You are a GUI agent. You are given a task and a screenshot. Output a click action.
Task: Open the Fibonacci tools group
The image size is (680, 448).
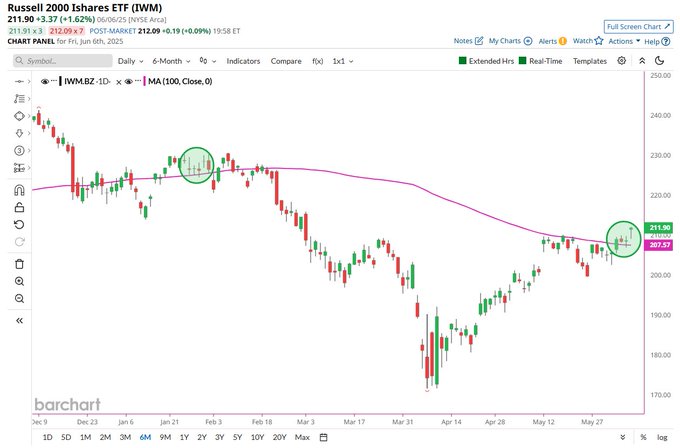point(19,99)
